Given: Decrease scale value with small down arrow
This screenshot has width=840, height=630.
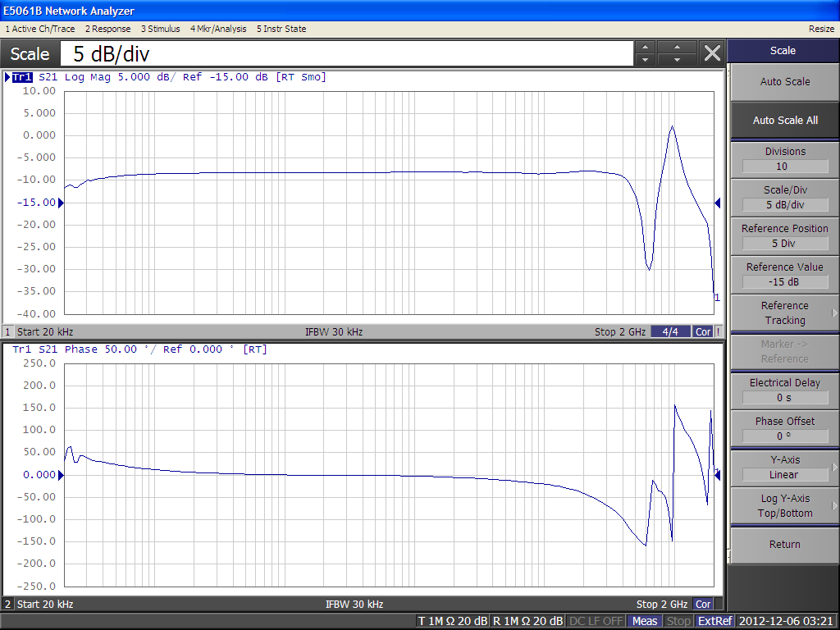Looking at the screenshot, I should 646,60.
